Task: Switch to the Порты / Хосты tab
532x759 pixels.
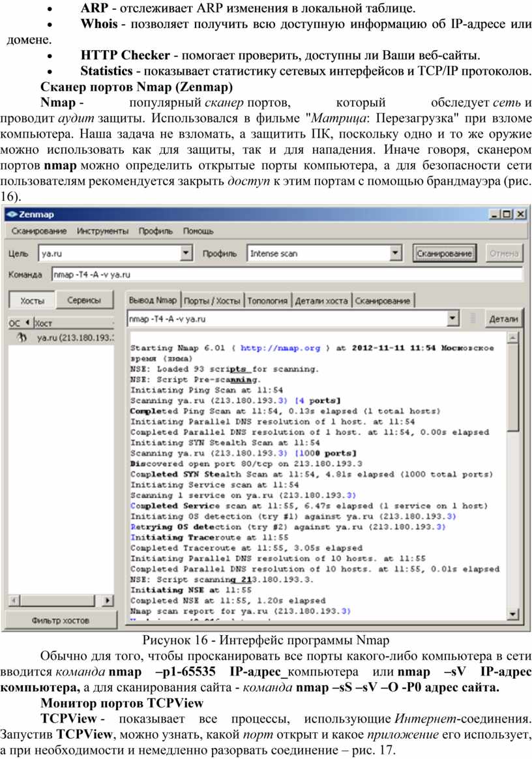Action: 212,301
